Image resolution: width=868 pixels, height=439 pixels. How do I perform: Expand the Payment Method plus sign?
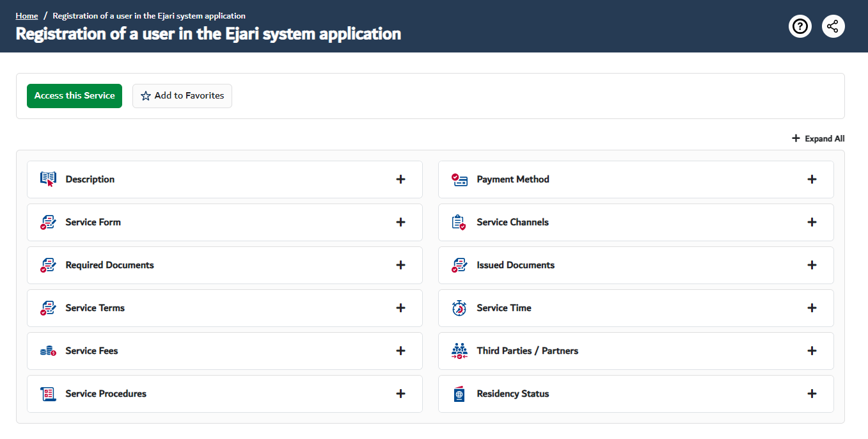coord(812,179)
